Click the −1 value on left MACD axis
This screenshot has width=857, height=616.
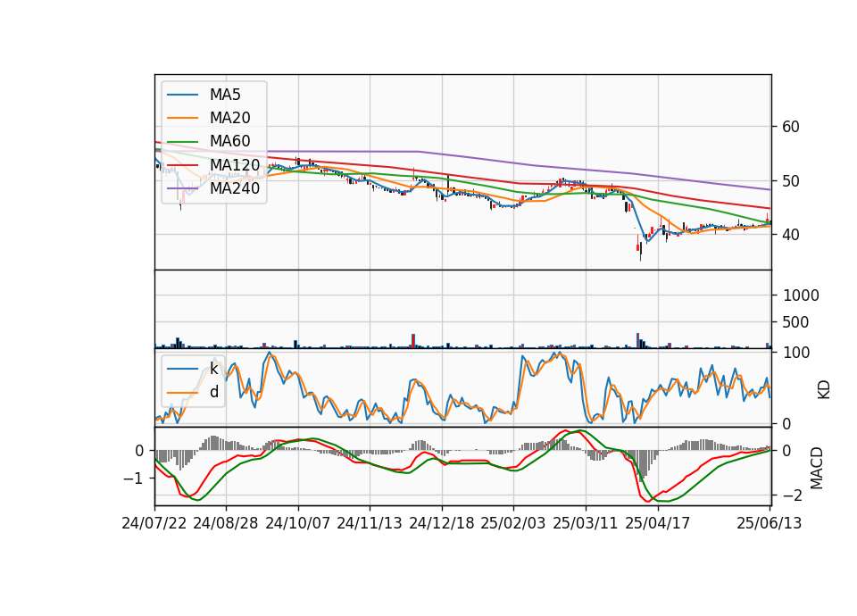click(134, 479)
